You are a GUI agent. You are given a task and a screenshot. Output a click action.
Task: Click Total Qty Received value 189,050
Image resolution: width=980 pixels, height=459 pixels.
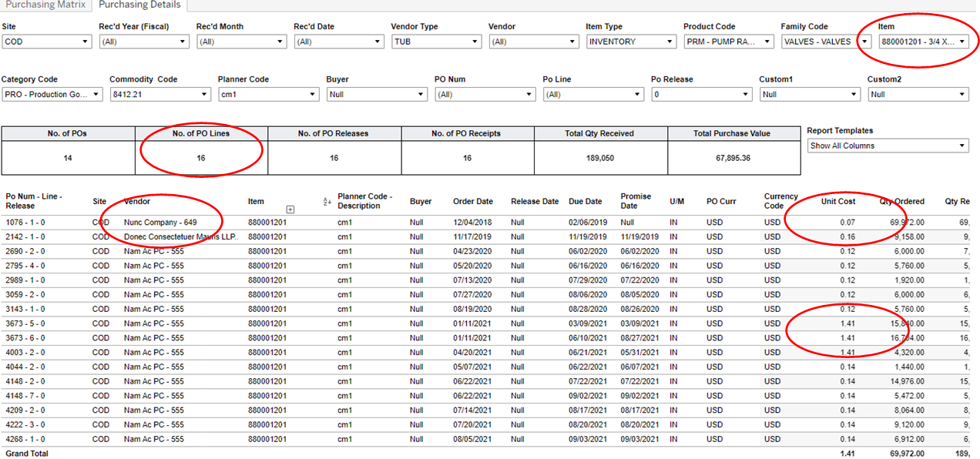click(601, 157)
